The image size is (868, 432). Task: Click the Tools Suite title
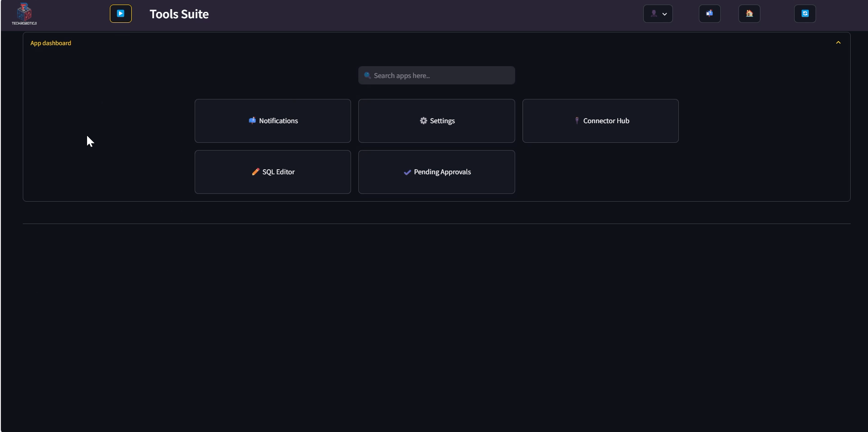[179, 14]
